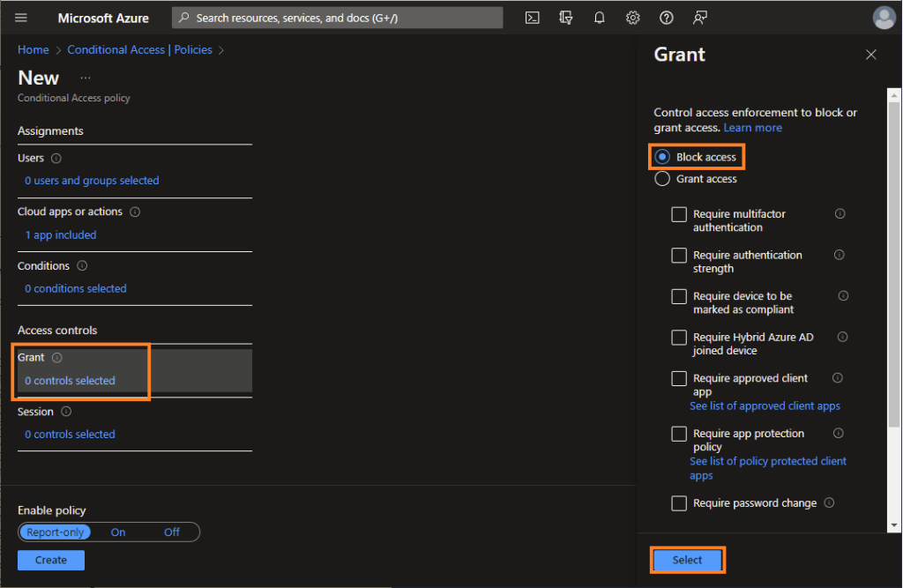
Task: Go to Conditional Access | Policies breadcrumb
Action: click(139, 49)
